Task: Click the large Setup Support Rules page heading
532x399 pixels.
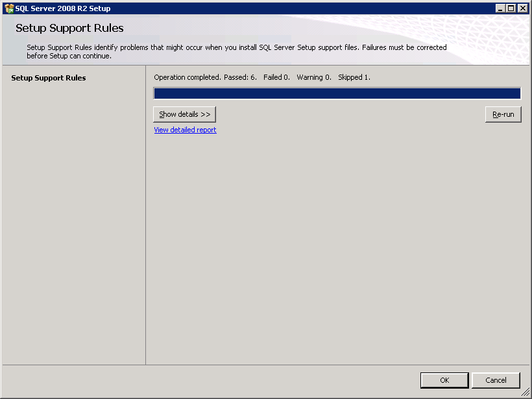Action: [69, 28]
